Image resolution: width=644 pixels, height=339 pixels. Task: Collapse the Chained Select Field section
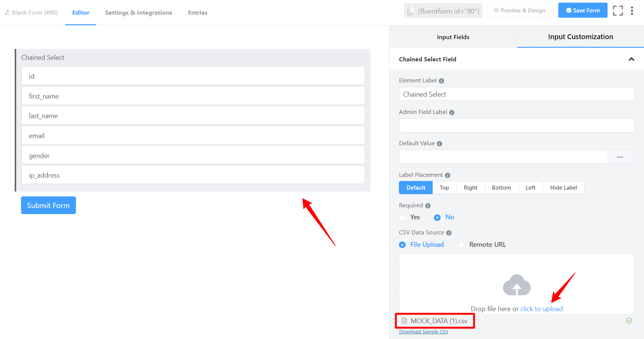click(631, 59)
